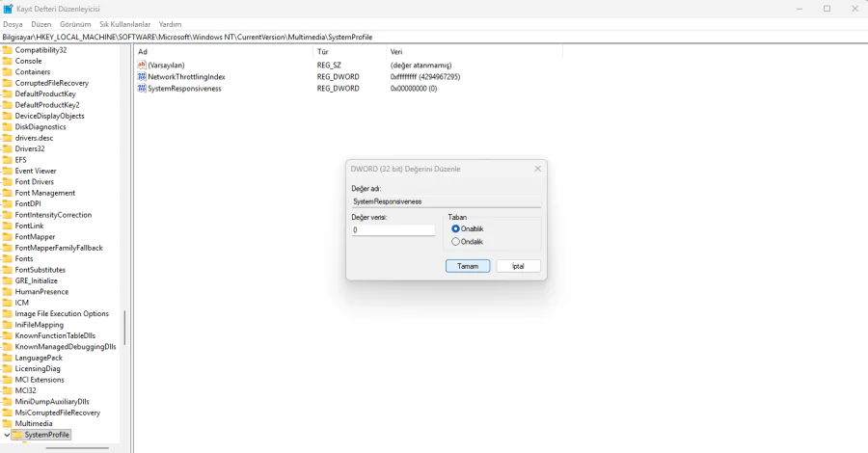Click the İptal button
The image size is (868, 453).
[x=518, y=266]
